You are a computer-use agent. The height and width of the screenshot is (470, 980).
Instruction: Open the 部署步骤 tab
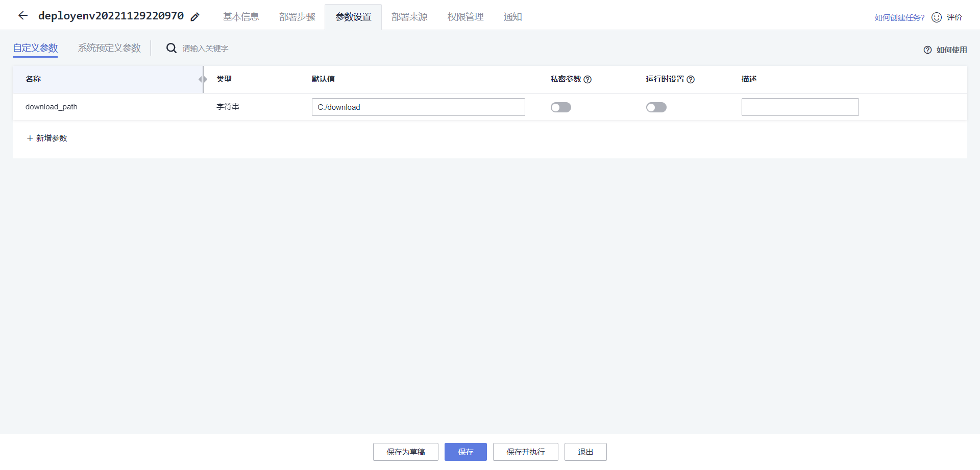pos(297,16)
